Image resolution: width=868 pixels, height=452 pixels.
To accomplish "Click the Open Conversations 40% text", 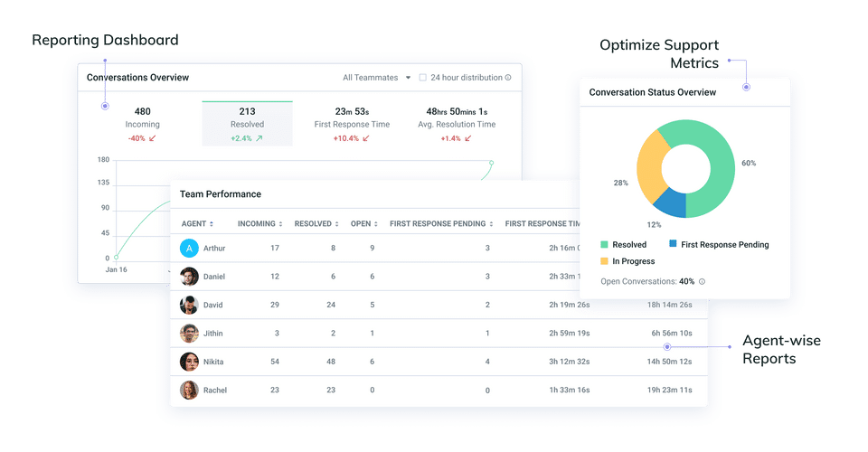I will click(647, 282).
